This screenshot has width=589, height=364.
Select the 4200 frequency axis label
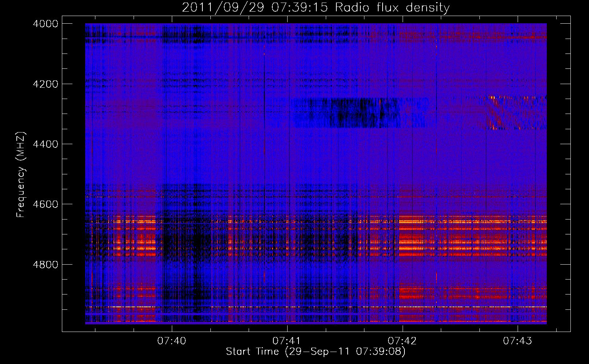point(46,84)
